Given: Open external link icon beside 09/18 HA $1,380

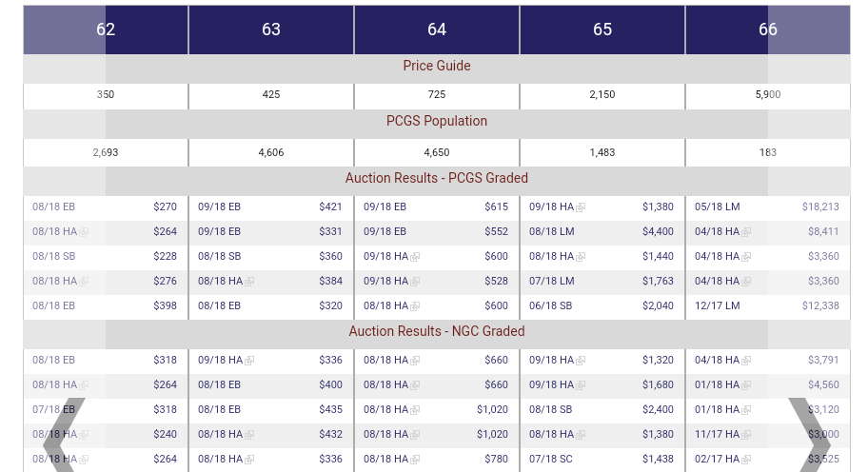Looking at the screenshot, I should [581, 207].
